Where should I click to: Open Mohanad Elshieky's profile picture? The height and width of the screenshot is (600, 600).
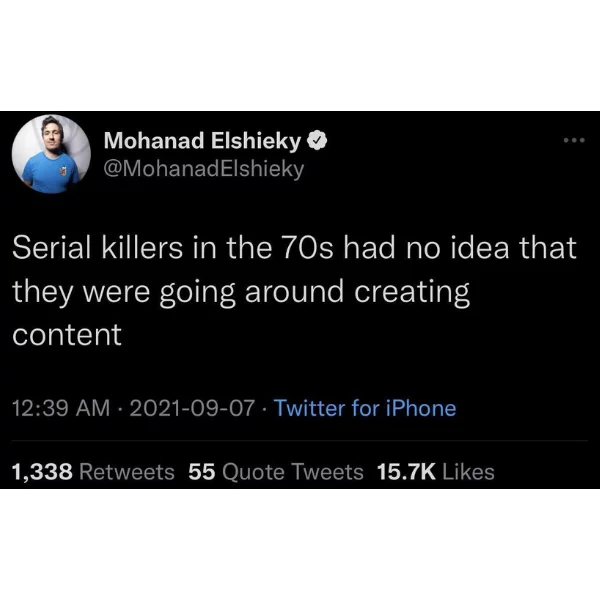click(51, 154)
